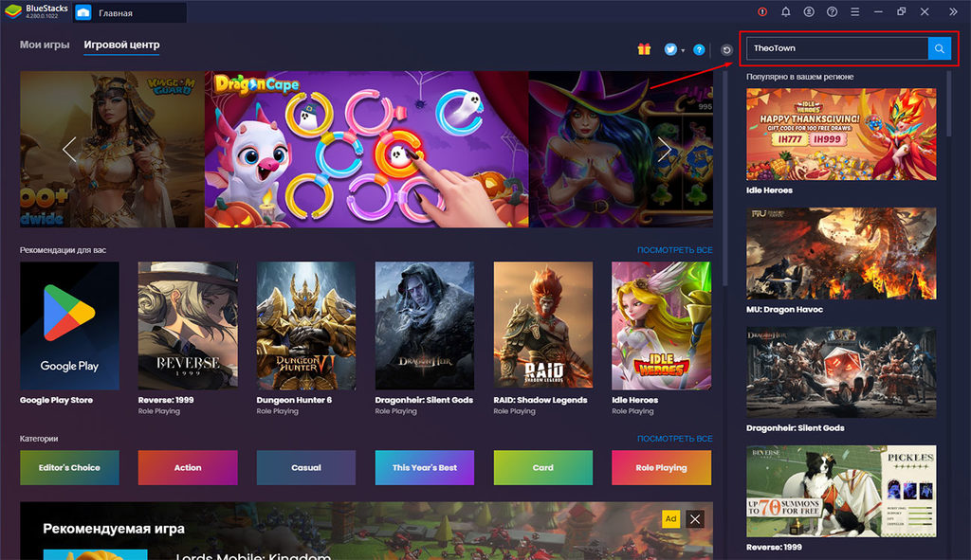
Task: Click the Lords Mobile: Kingdom title
Action: point(252,555)
